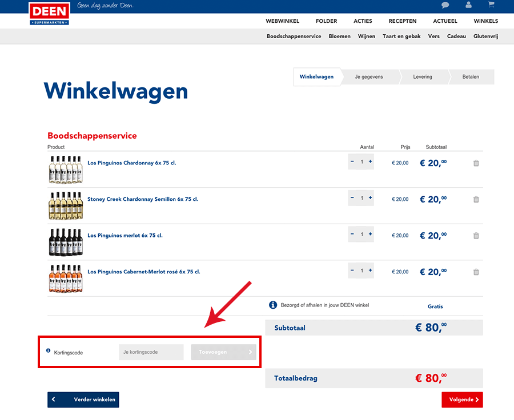This screenshot has height=420, width=514.
Task: Delete Los Pinguinos Chardonnay with trash icon
Action: pos(476,163)
